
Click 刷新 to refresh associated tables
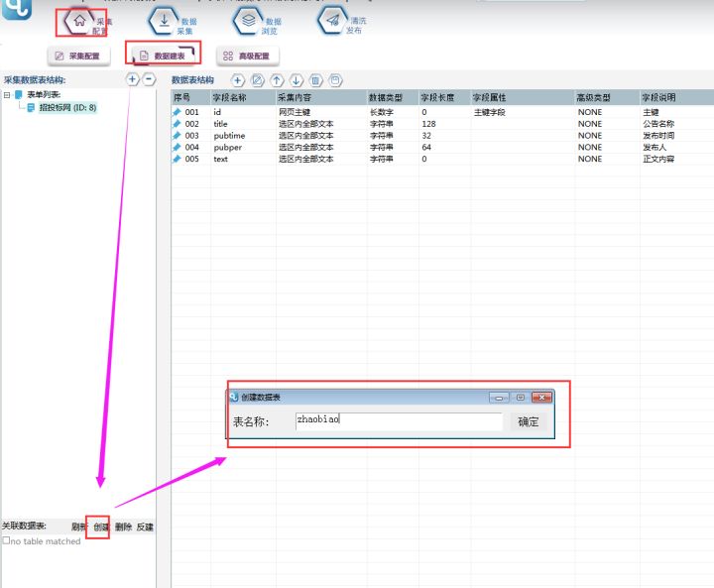[78, 527]
